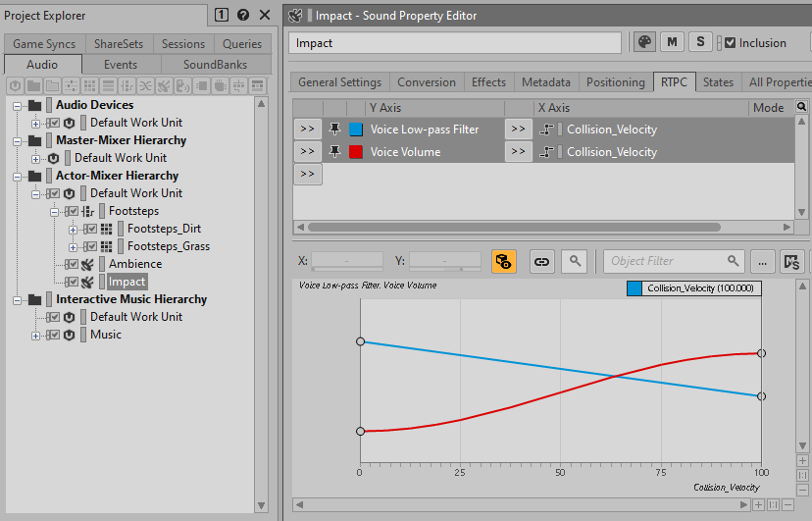Click the highlighted orange graph toolbar icon
Screen dimensions: 812x521
(x=504, y=261)
